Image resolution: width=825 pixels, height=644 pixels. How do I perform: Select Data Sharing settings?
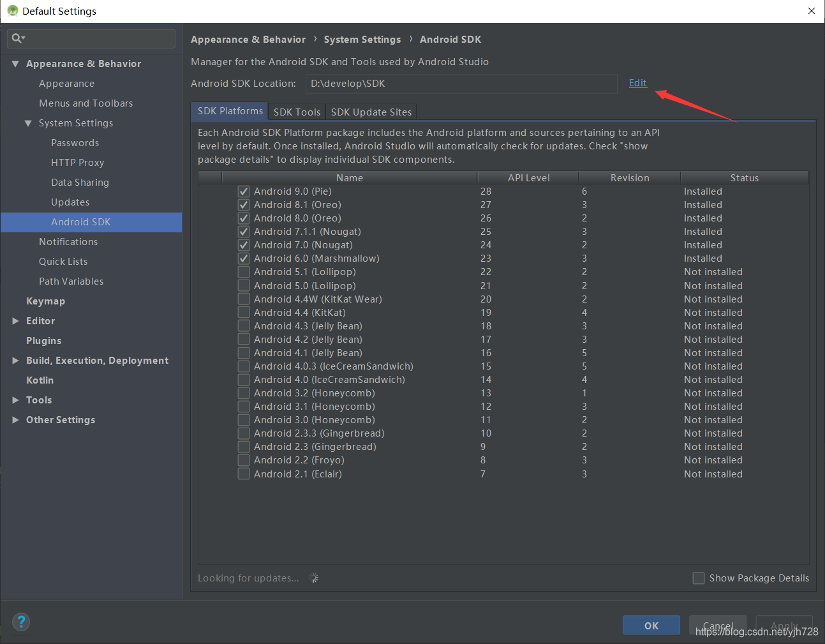(x=80, y=183)
